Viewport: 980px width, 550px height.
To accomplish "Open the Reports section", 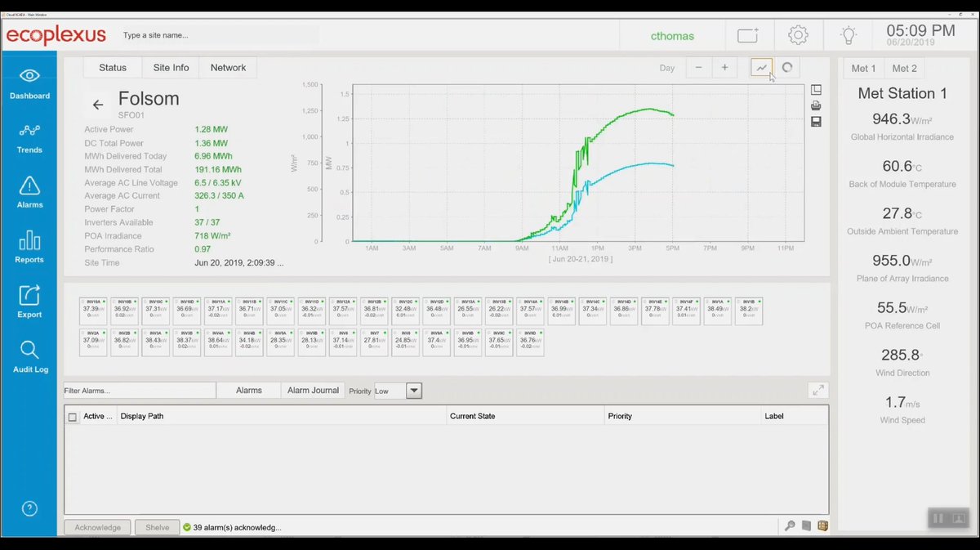I will 29,247.
